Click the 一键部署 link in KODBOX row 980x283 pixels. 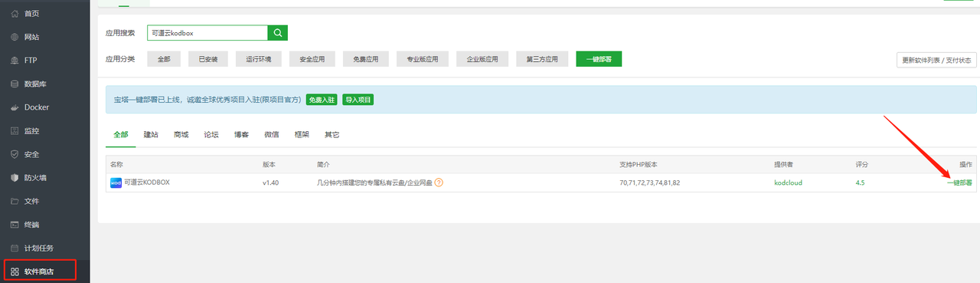(x=959, y=183)
